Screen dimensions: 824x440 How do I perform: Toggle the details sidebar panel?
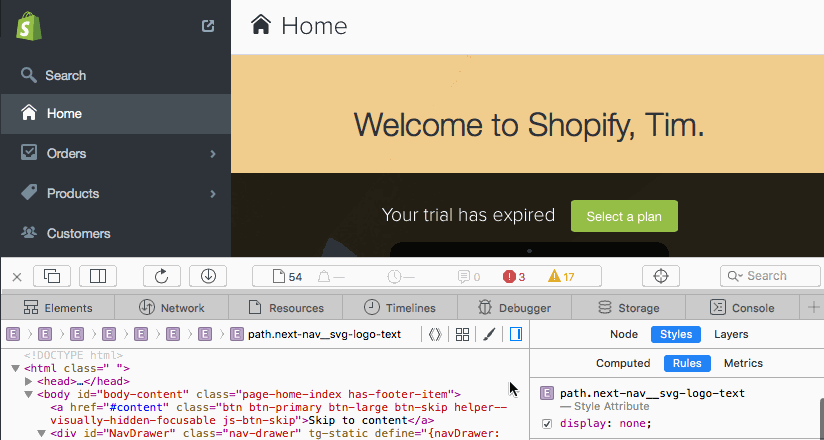(x=516, y=334)
